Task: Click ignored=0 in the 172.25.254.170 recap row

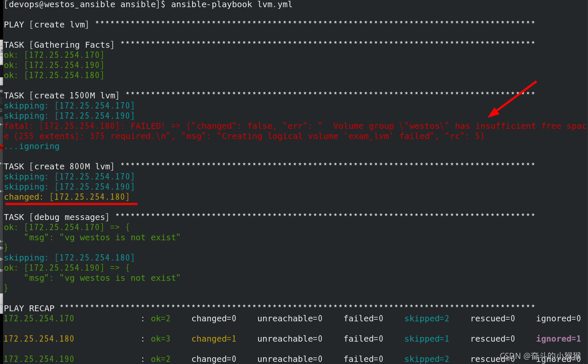Action: coord(558,319)
